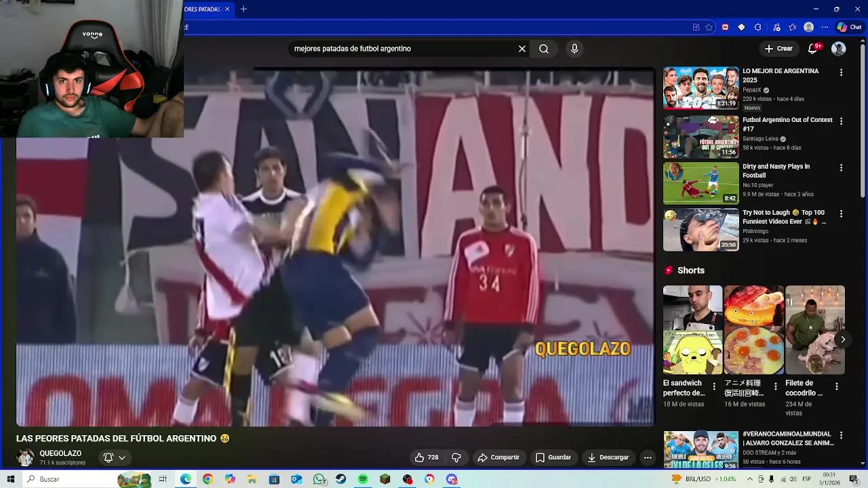This screenshot has height=488, width=868.
Task: Open options for Futbol Argentino Out of Context
Action: point(841,121)
